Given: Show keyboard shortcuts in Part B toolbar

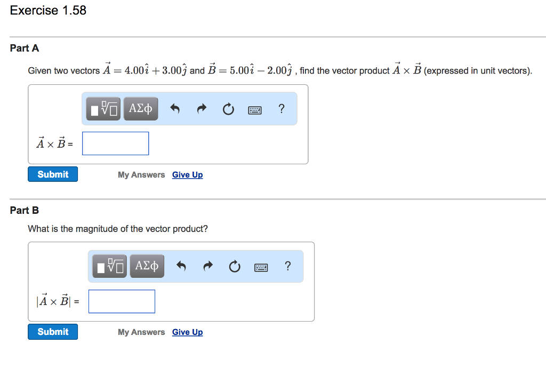Looking at the screenshot, I should [261, 268].
